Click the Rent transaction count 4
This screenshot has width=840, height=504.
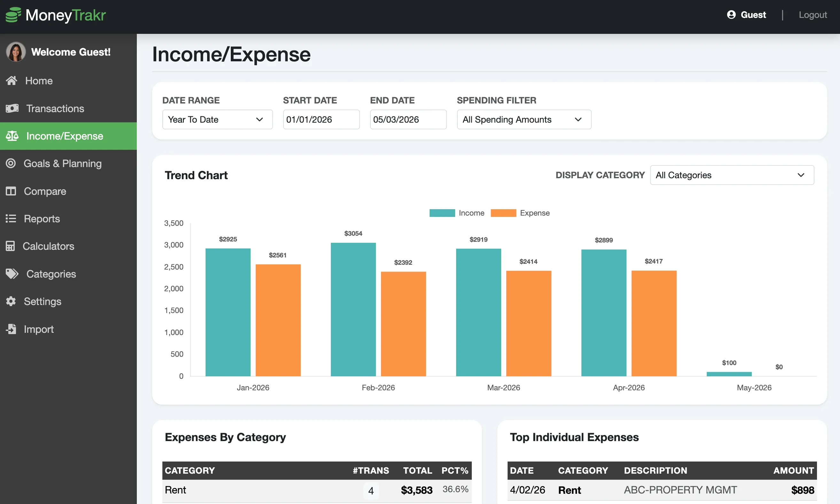click(x=371, y=491)
